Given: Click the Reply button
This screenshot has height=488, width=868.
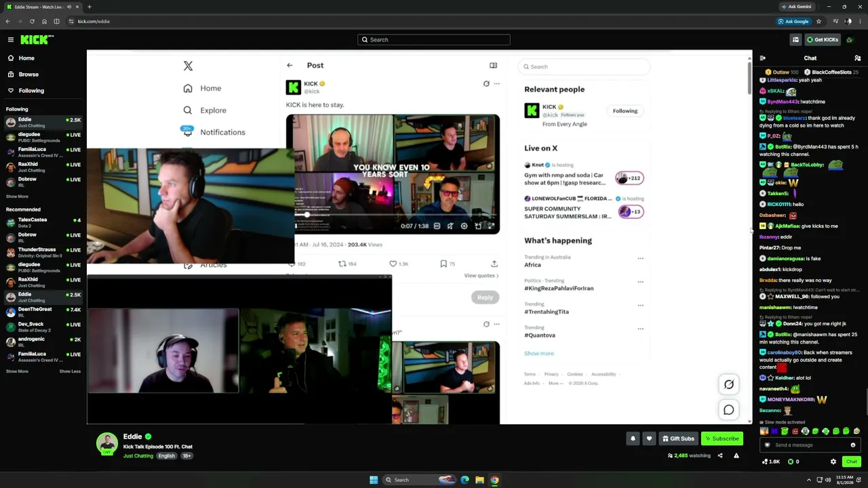Looking at the screenshot, I should click(485, 298).
